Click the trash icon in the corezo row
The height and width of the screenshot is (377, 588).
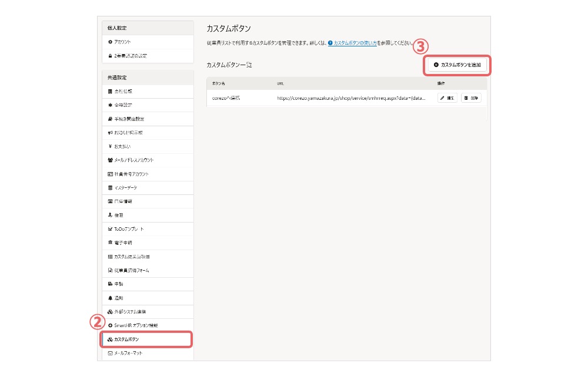466,98
